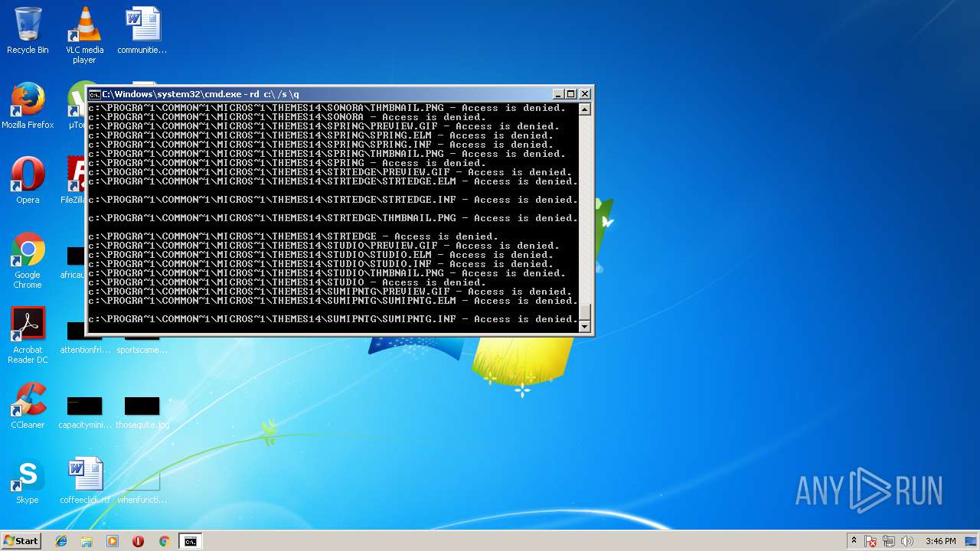This screenshot has width=980, height=551.
Task: Maximize the cmd.exe window
Action: pyautogui.click(x=570, y=94)
